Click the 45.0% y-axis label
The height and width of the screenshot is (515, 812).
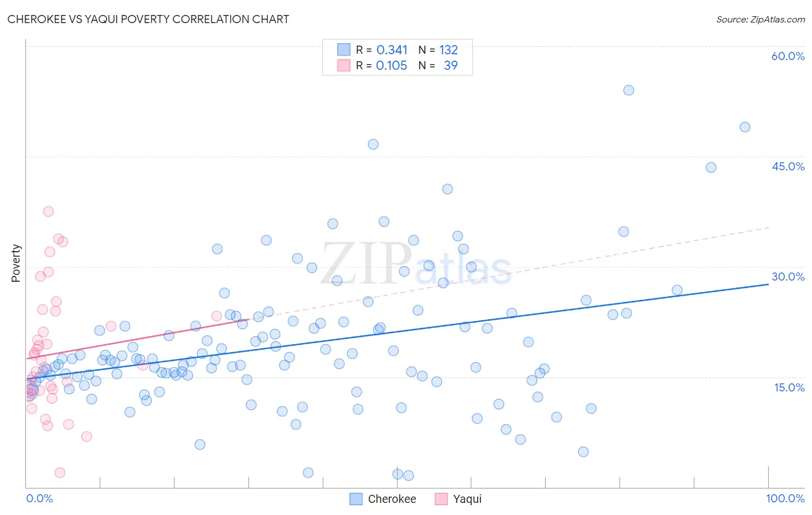(788, 166)
